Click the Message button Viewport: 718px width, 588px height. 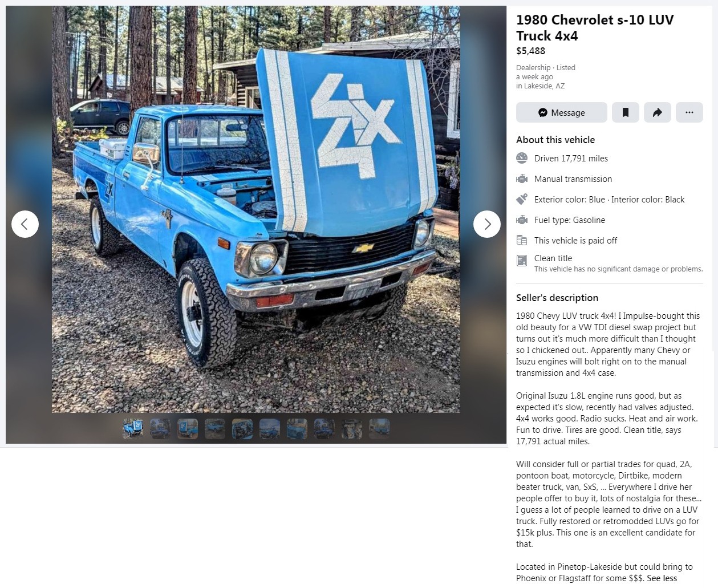(x=561, y=112)
